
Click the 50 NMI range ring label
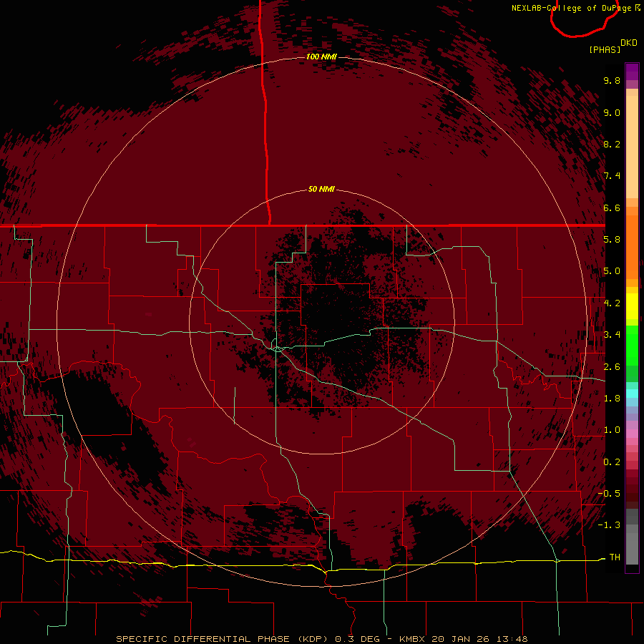click(321, 189)
